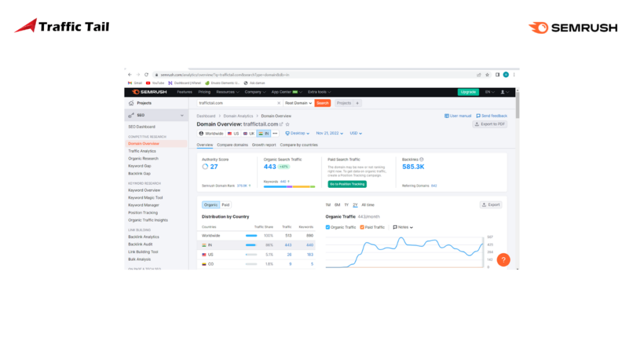Click the keywords distribution color bar
644x338 pixels.
tap(289, 187)
